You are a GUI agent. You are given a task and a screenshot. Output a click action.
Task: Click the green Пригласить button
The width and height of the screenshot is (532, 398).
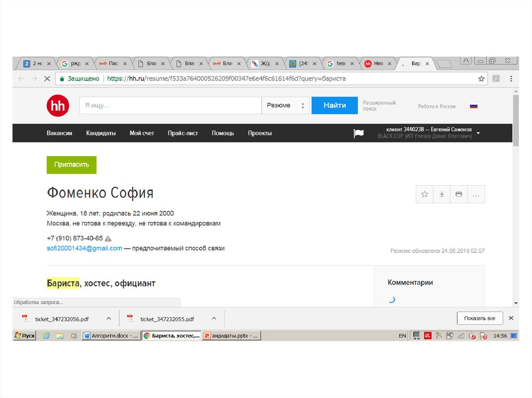pos(72,164)
